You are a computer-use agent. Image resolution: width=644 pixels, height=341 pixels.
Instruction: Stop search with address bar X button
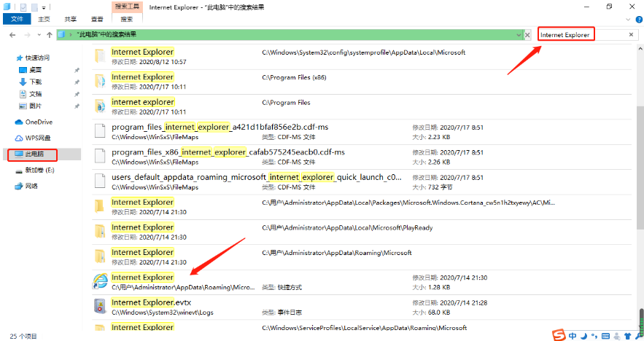coord(527,34)
